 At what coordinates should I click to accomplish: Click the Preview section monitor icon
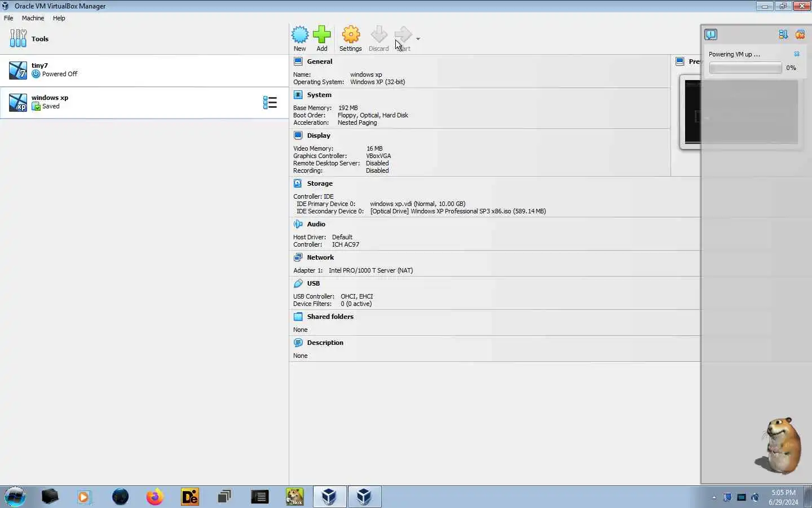pyautogui.click(x=680, y=62)
